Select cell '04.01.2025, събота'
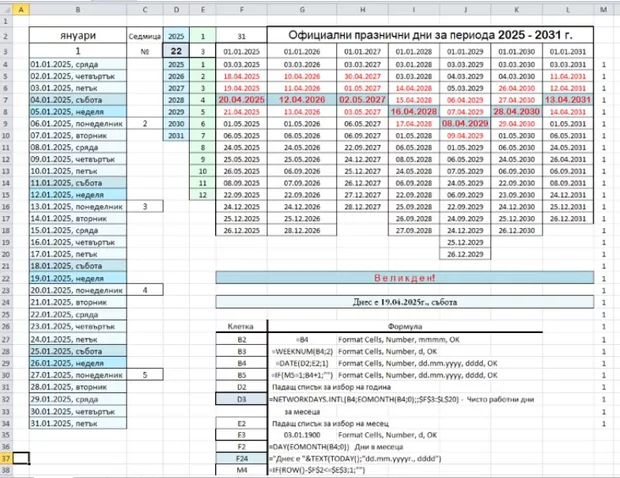The image size is (620, 478). tap(78, 100)
